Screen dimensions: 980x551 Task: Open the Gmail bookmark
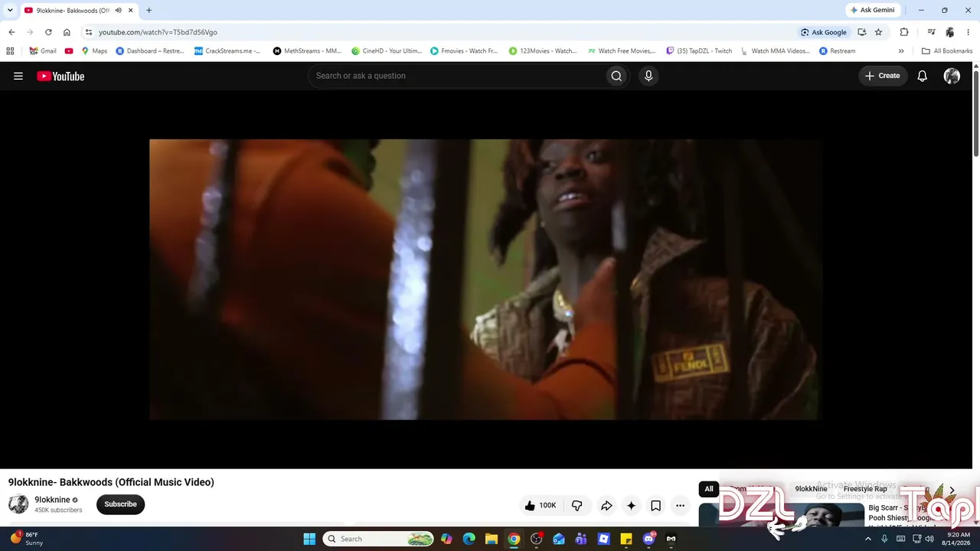(x=43, y=51)
